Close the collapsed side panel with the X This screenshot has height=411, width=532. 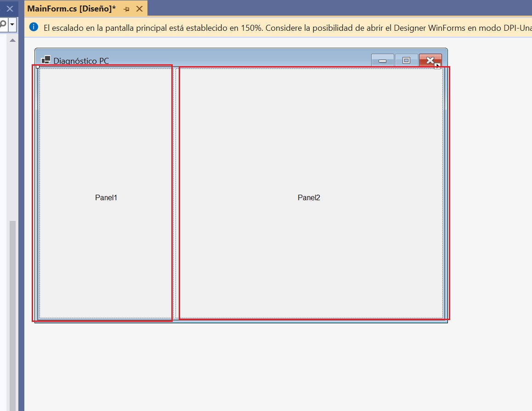9,8
